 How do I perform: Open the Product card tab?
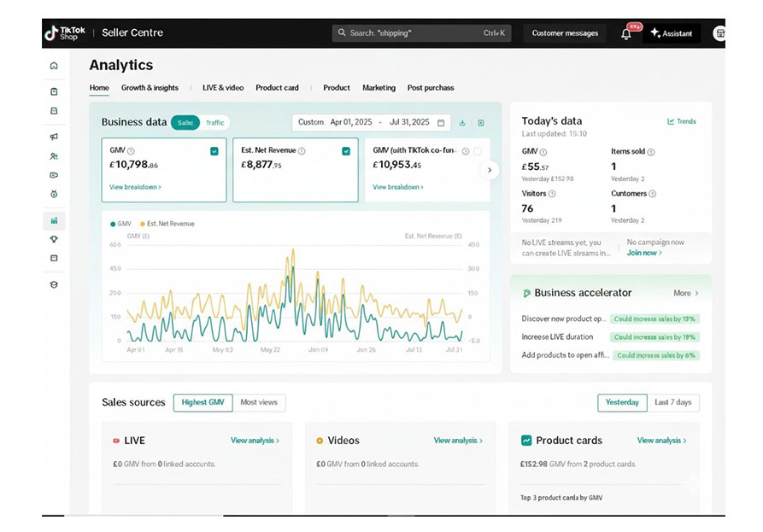coord(277,88)
